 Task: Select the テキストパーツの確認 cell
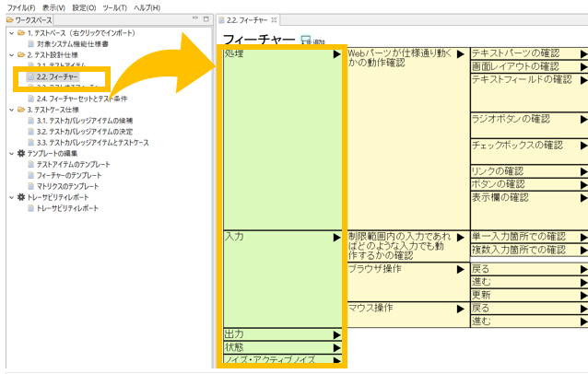pos(529,53)
